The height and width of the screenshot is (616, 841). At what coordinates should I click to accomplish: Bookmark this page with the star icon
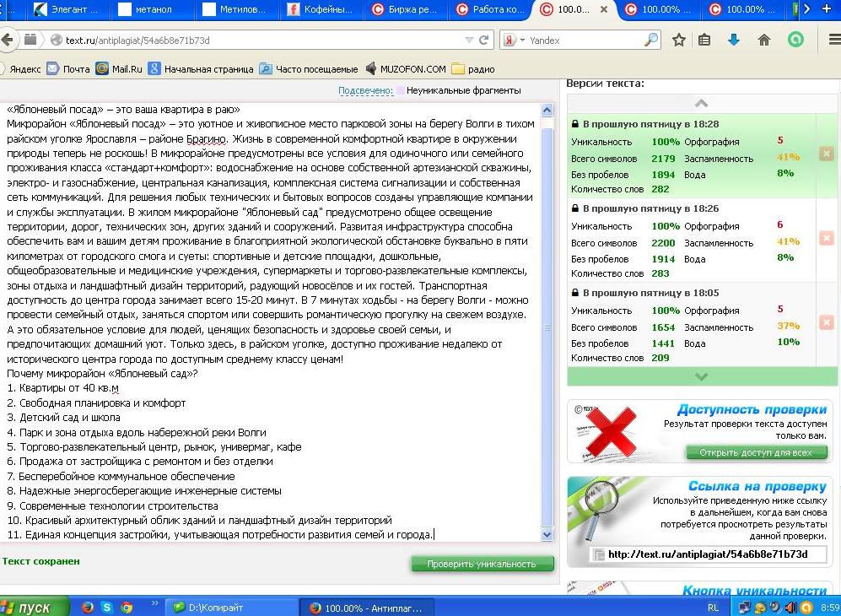679,40
